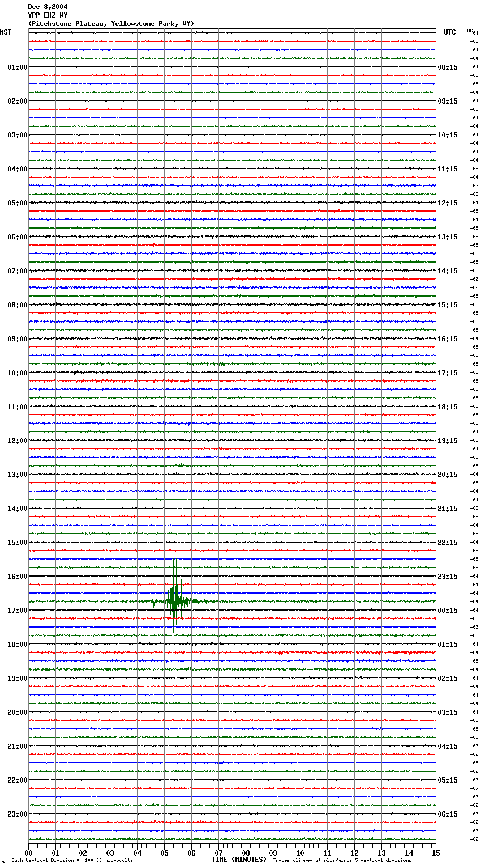
Task: Click the 10:15 UTC time label
Action: [x=448, y=135]
